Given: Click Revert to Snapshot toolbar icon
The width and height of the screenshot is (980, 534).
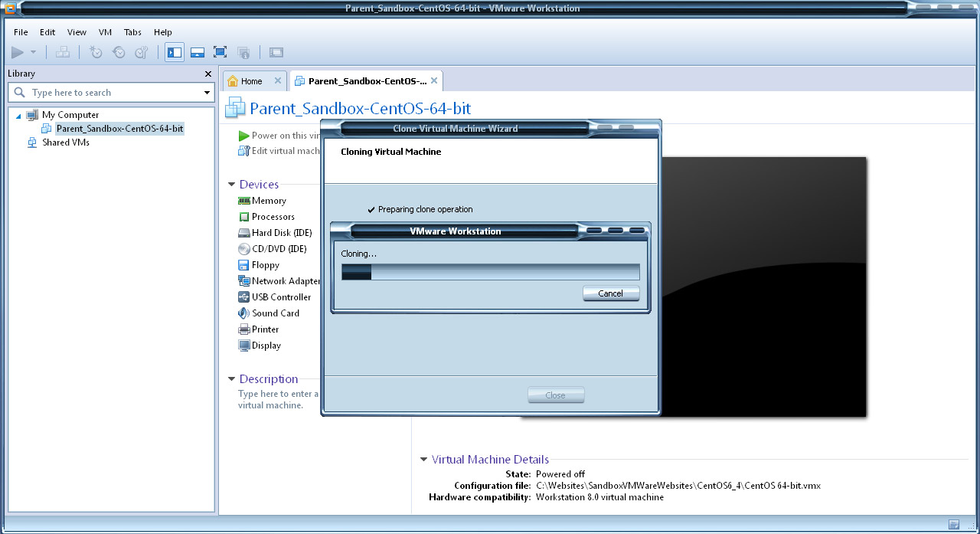Looking at the screenshot, I should pos(119,52).
